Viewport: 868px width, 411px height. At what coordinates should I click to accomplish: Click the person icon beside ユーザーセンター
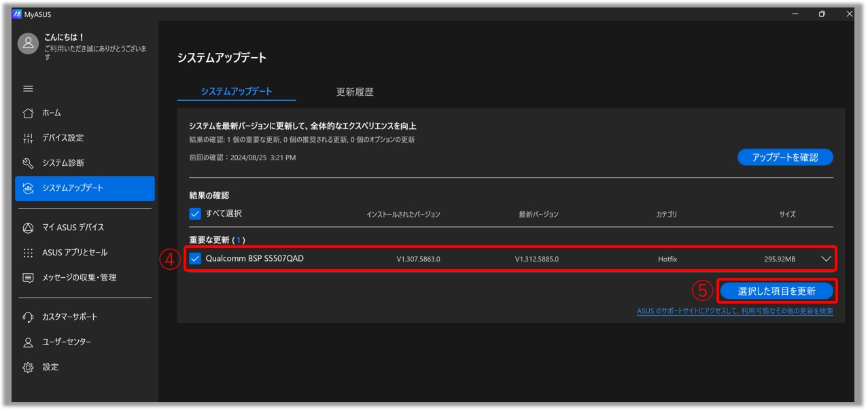pyautogui.click(x=28, y=342)
